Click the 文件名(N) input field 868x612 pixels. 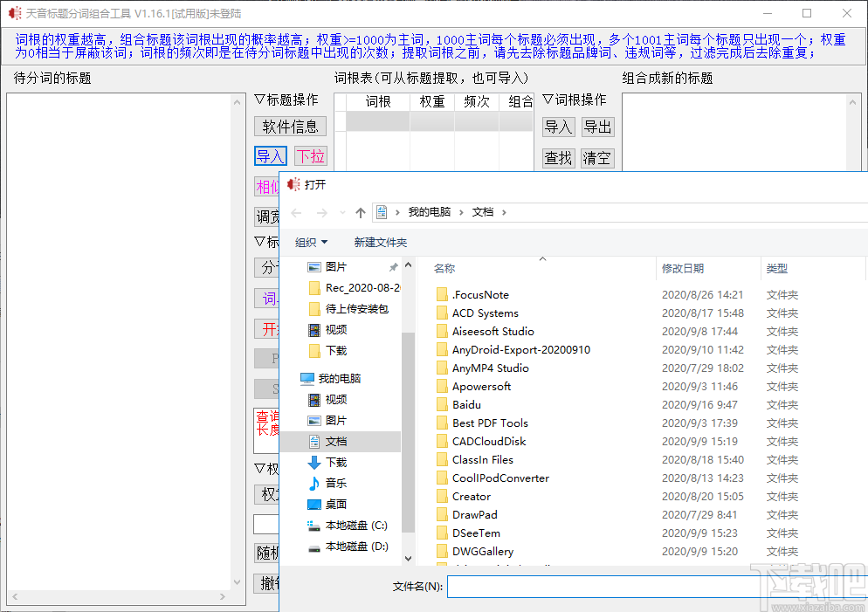click(x=657, y=587)
